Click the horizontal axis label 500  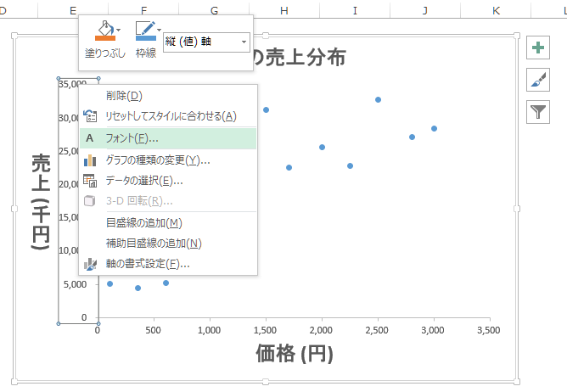(x=154, y=330)
